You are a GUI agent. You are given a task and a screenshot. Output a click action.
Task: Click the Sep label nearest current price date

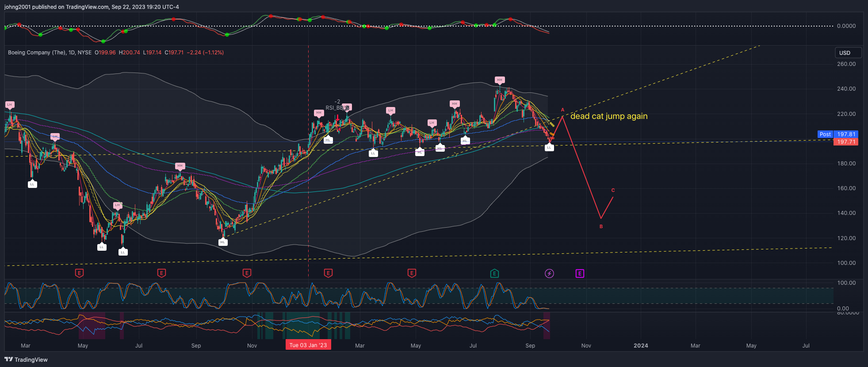pyautogui.click(x=530, y=345)
